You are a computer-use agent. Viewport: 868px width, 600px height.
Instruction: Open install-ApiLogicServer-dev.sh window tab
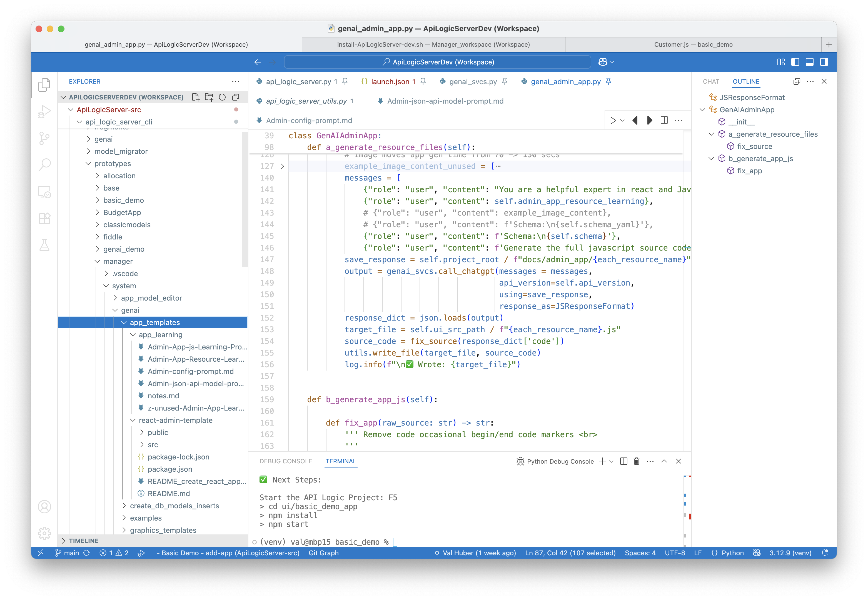[x=433, y=44]
